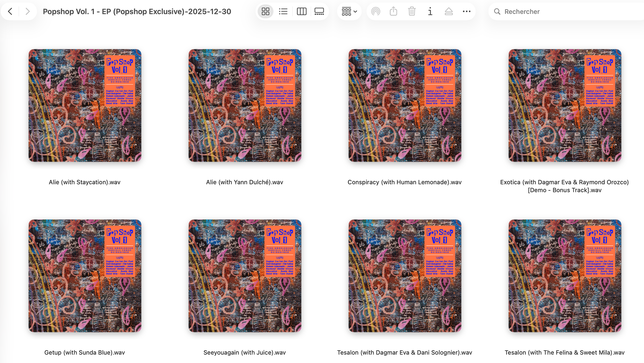The height and width of the screenshot is (363, 644).
Task: Switch to icon grid view
Action: coord(265,11)
